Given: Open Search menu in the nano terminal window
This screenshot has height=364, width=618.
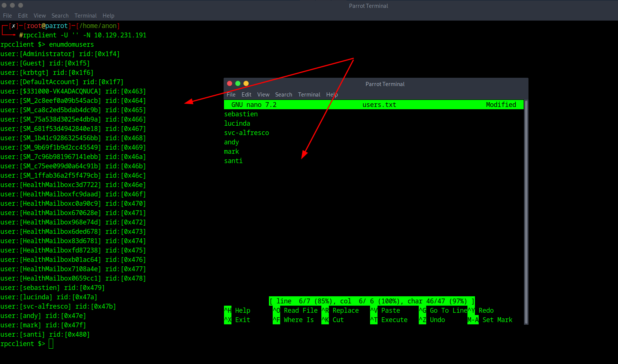Looking at the screenshot, I should tap(284, 95).
